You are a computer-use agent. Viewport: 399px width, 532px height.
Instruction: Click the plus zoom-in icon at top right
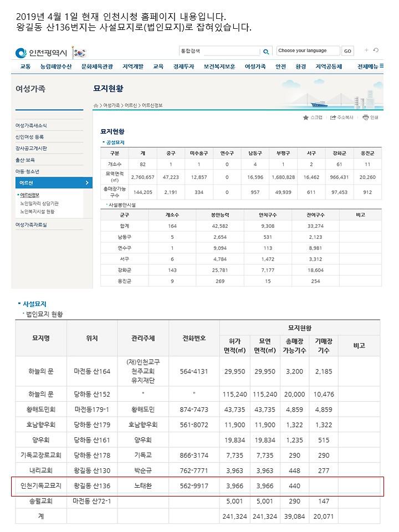click(x=366, y=50)
